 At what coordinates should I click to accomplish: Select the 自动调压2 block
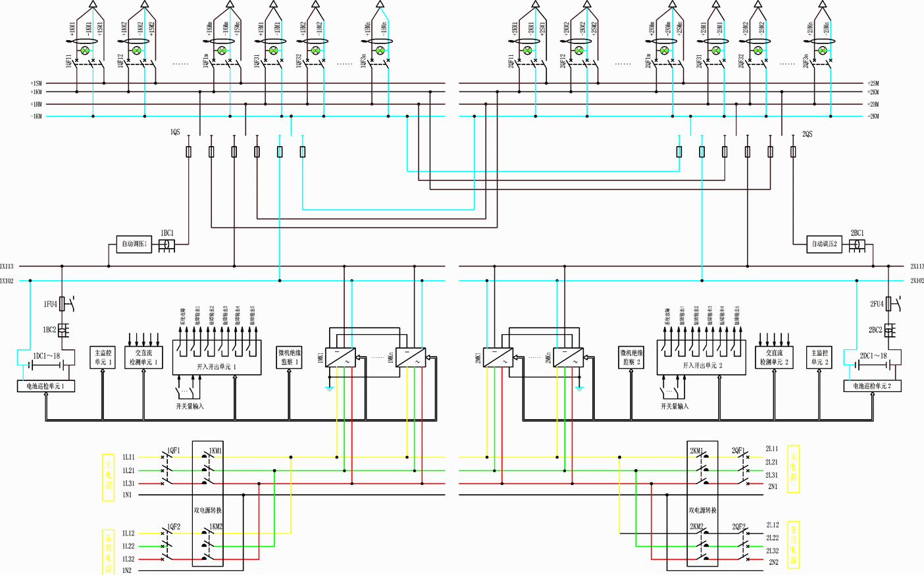coord(824,244)
